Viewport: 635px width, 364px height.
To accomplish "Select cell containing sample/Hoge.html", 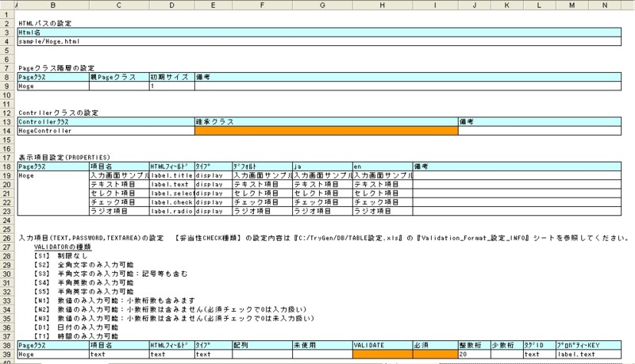I will pos(319,41).
